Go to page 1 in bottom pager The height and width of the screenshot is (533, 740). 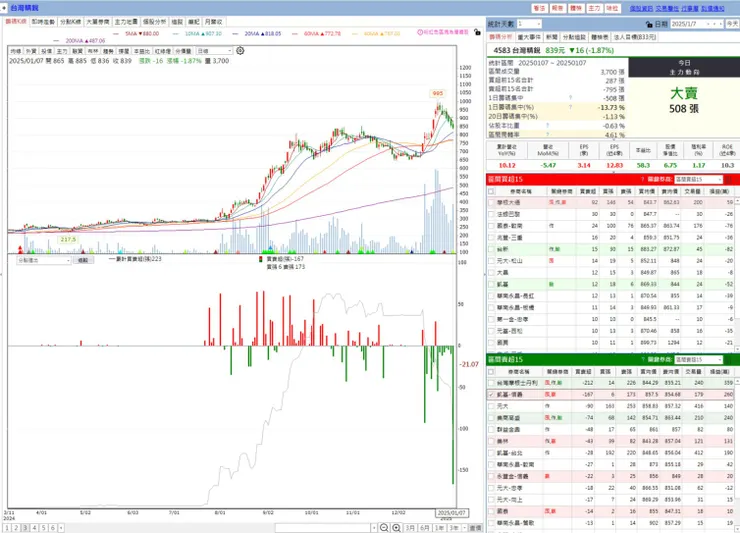click(7, 528)
